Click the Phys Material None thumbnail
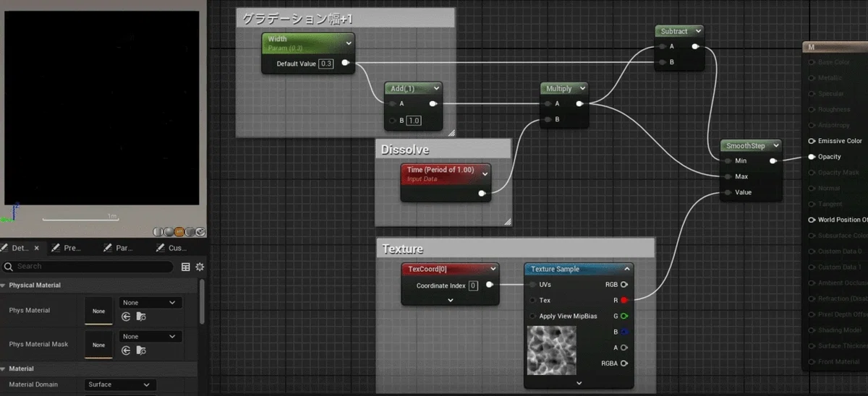This screenshot has width=868, height=396. point(98,310)
